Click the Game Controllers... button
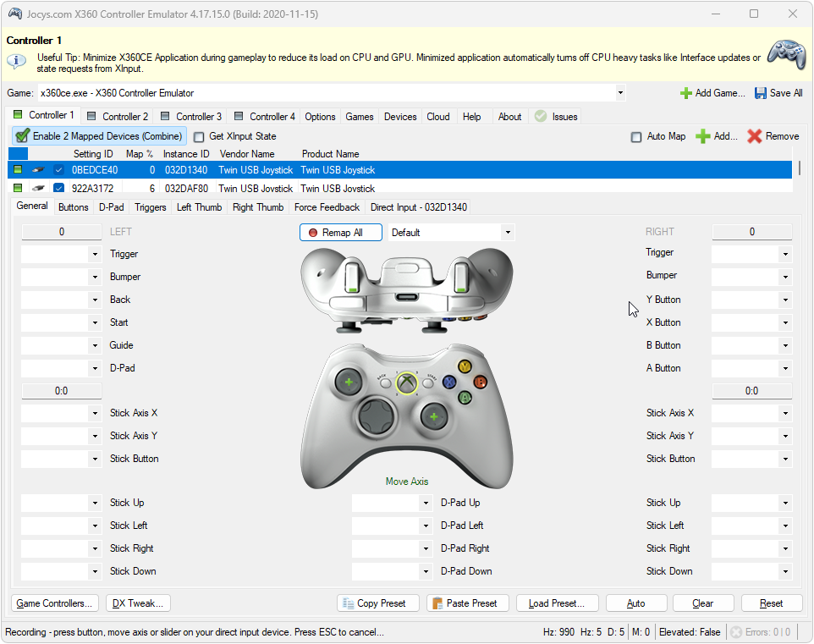Viewport: 814px width, 644px height. (54, 603)
